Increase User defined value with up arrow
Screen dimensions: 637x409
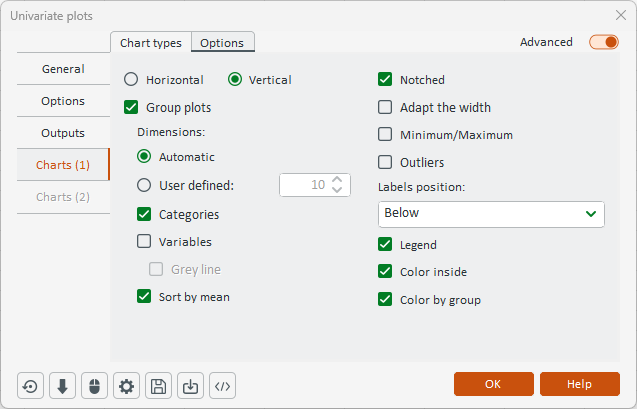(337, 180)
